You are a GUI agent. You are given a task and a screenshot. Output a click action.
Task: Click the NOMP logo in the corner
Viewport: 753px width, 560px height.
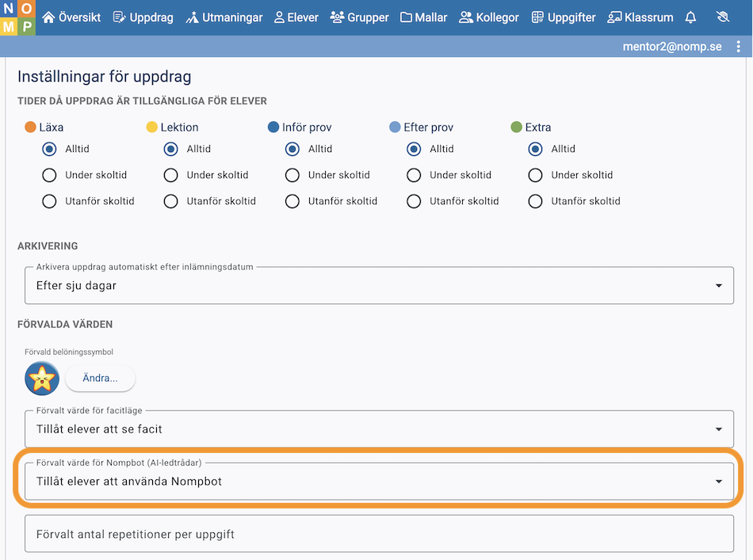(x=17, y=17)
